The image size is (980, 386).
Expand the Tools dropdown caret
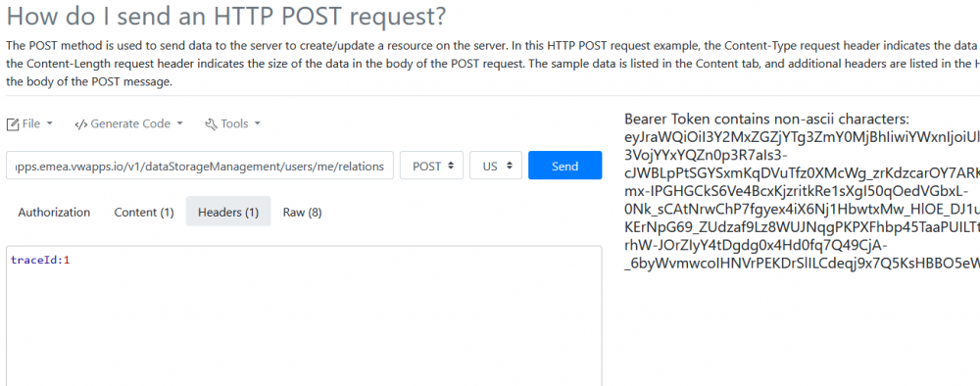point(257,123)
